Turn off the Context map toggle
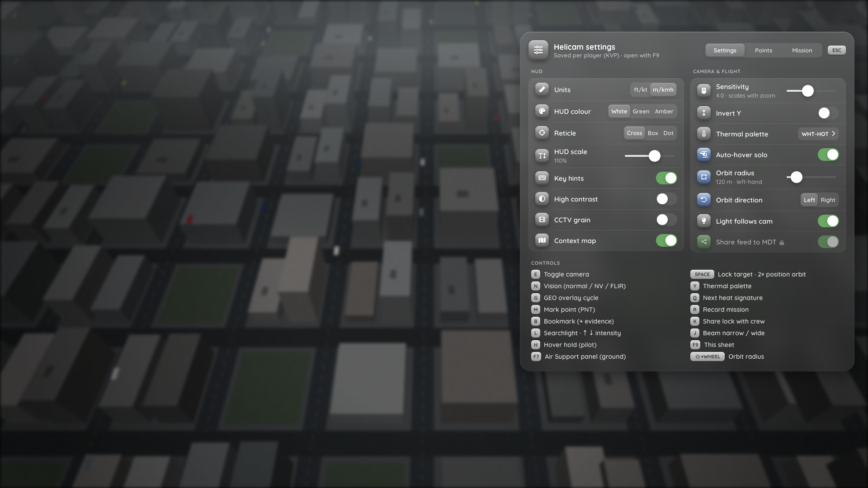Viewport: 868px width, 488px height. (666, 240)
